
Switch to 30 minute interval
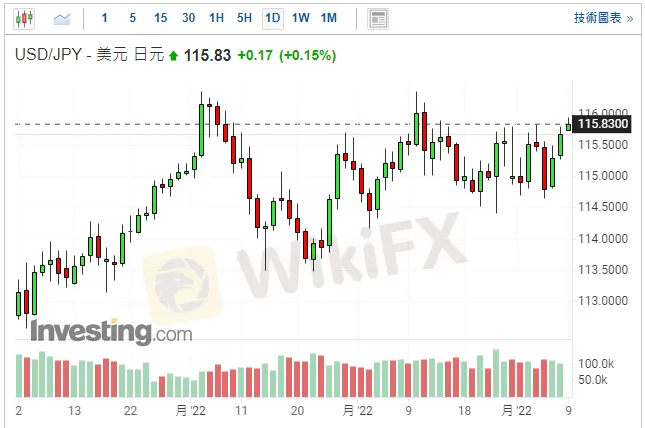click(x=188, y=18)
